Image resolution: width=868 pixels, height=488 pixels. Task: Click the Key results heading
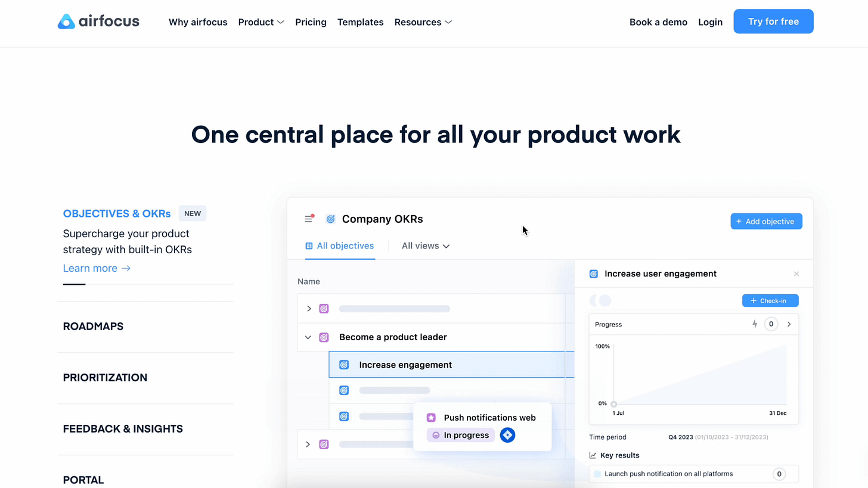620,455
